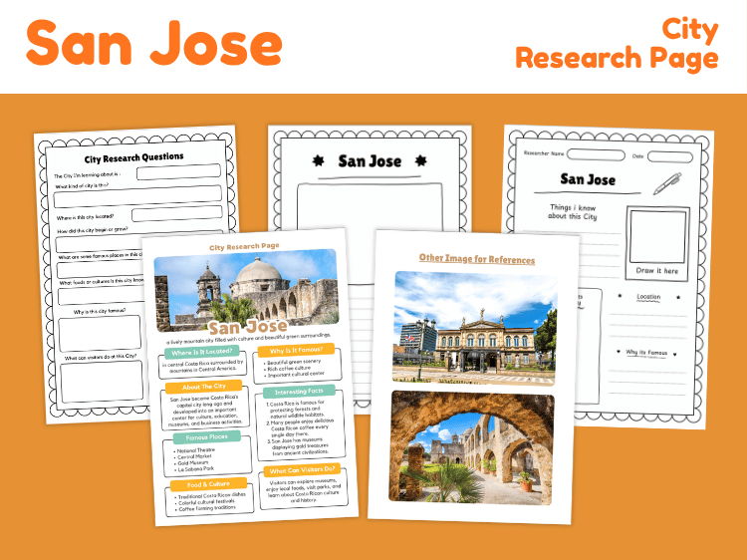Click the orange City Research Page banner text

coord(617,44)
